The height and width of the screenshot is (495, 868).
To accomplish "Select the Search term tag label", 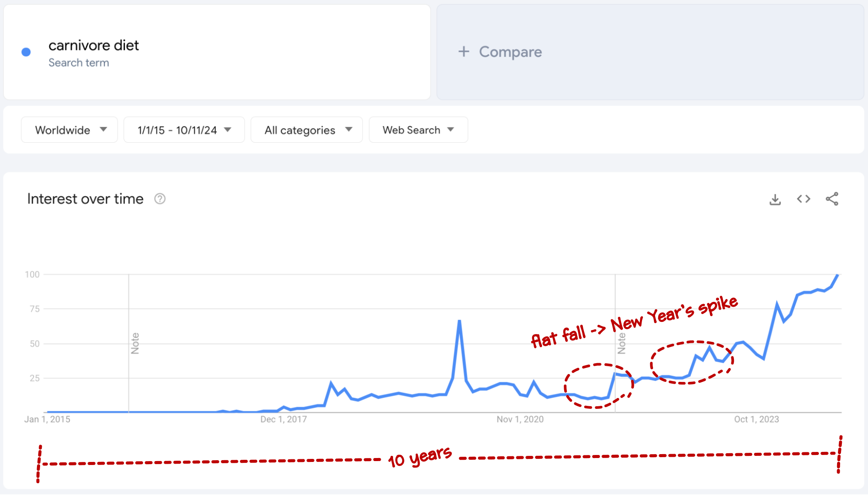I will point(80,62).
